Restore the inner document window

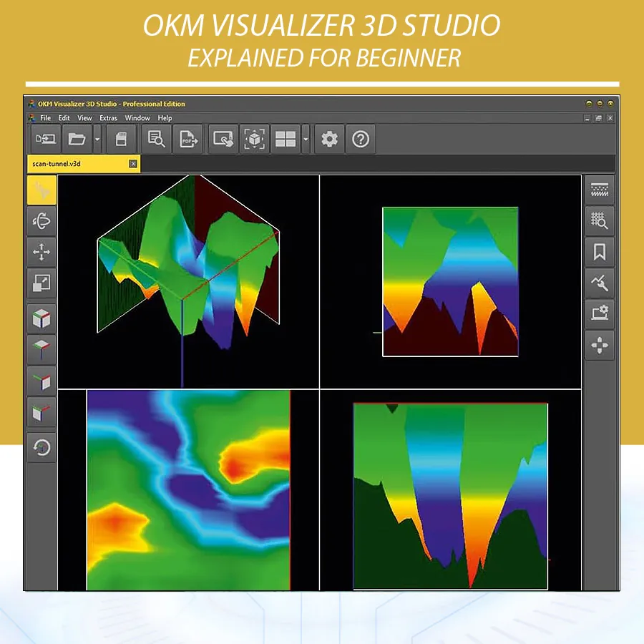pyautogui.click(x=599, y=118)
